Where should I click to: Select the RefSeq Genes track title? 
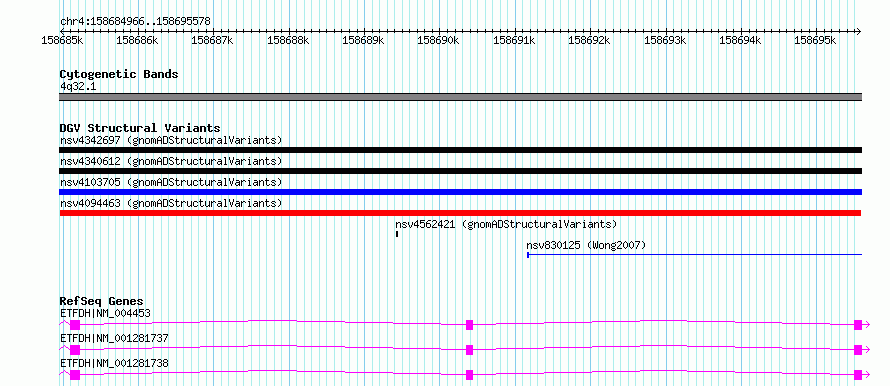point(102,301)
